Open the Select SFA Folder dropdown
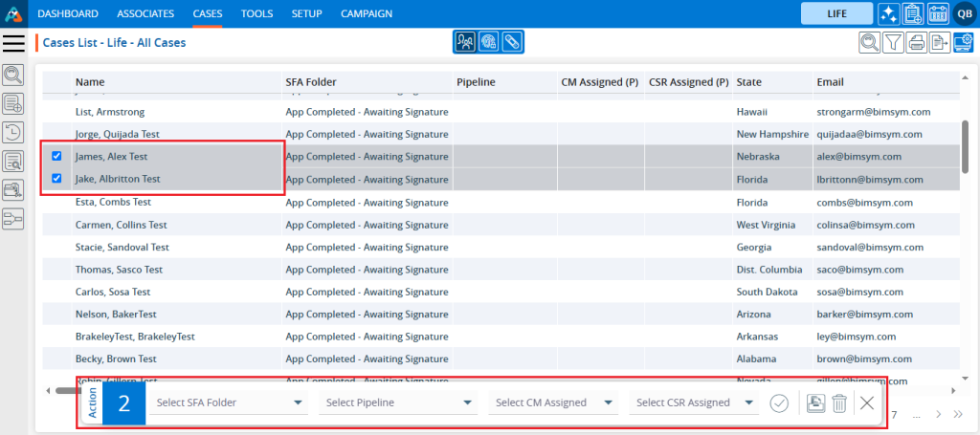The height and width of the screenshot is (435, 980). (230, 402)
